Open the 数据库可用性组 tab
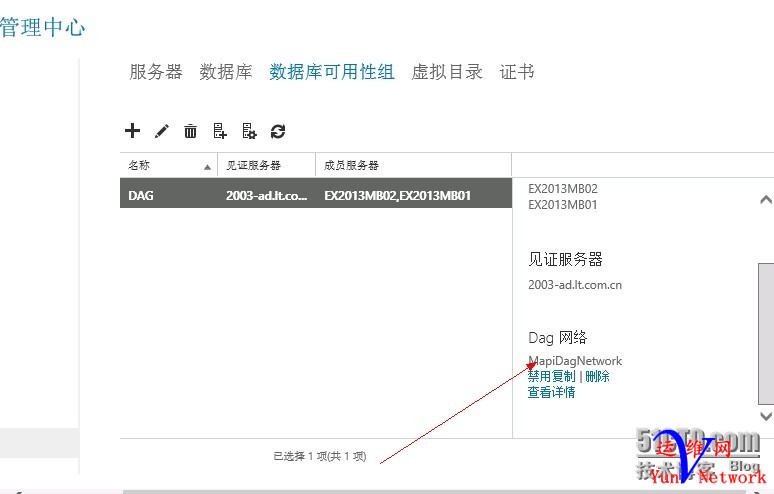Screen dimensions: 774x494 (332, 72)
